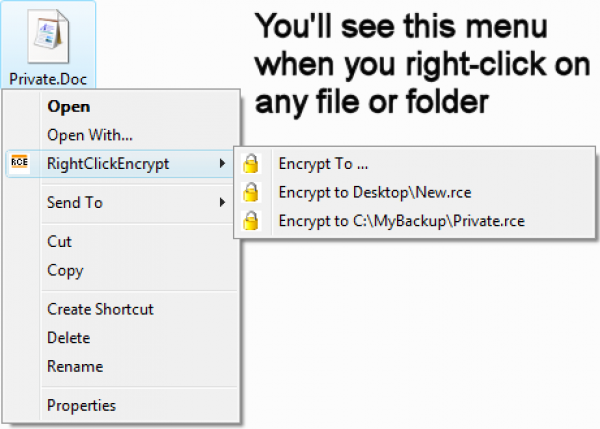This screenshot has width=600, height=429.
Task: Click the padlock icon beside Encrypt To ...
Action: pyautogui.click(x=252, y=164)
